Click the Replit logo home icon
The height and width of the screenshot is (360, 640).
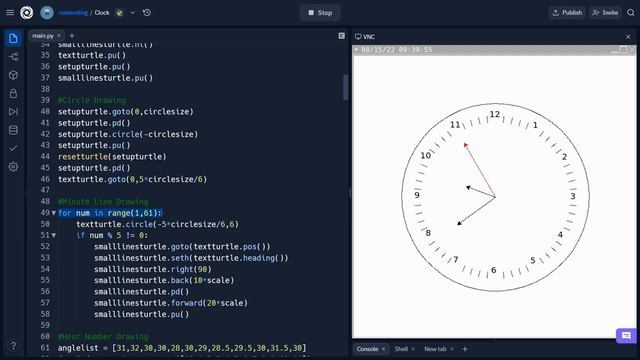[27, 13]
